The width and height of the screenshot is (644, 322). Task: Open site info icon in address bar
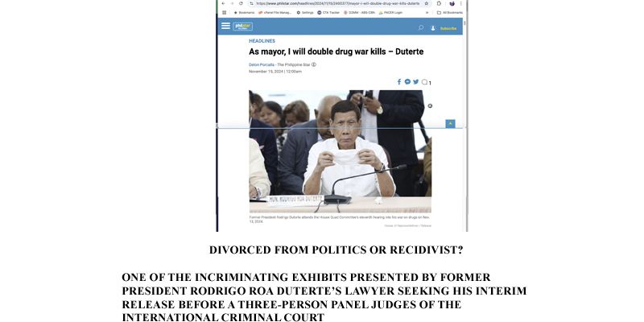(x=251, y=3)
